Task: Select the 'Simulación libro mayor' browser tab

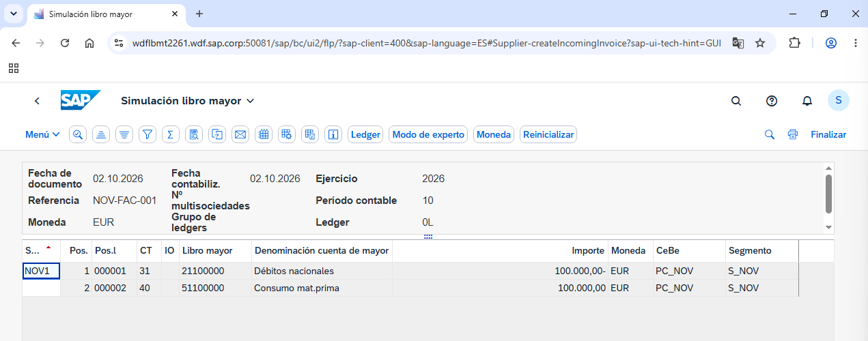Action: (x=106, y=14)
